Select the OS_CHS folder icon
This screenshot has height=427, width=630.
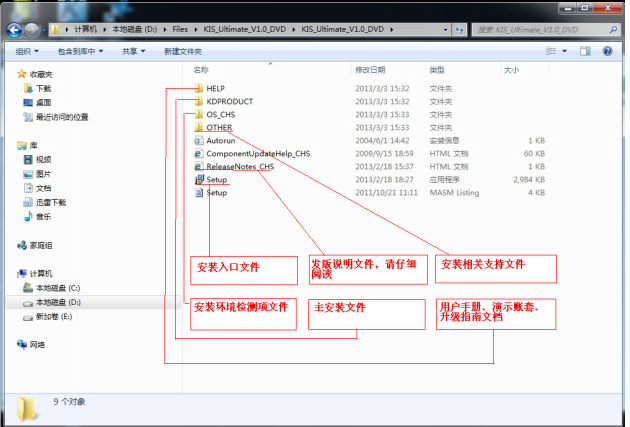click(198, 114)
